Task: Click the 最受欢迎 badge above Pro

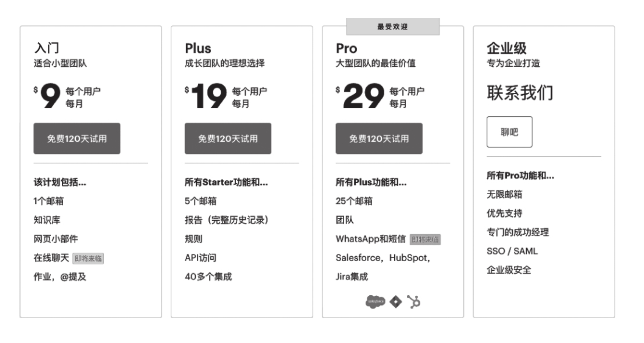Action: coord(393,27)
